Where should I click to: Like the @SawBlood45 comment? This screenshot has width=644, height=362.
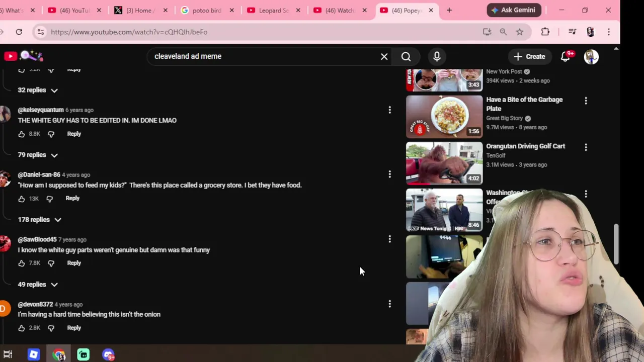(21, 263)
